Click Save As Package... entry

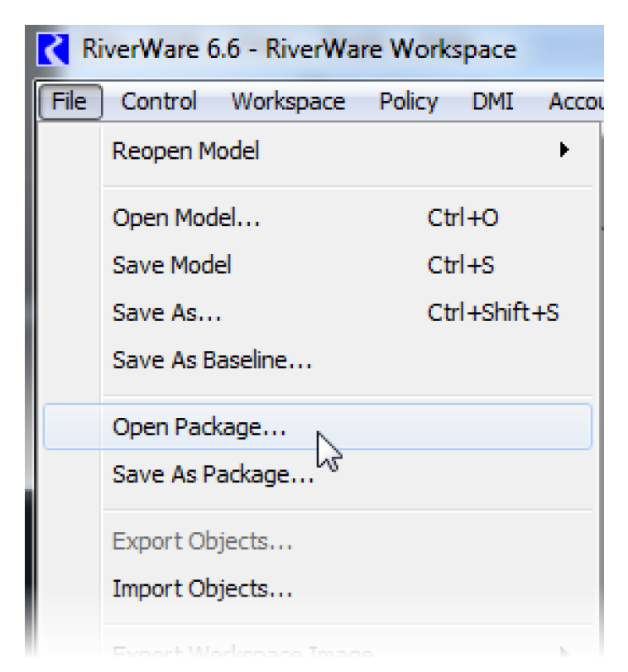point(213,475)
